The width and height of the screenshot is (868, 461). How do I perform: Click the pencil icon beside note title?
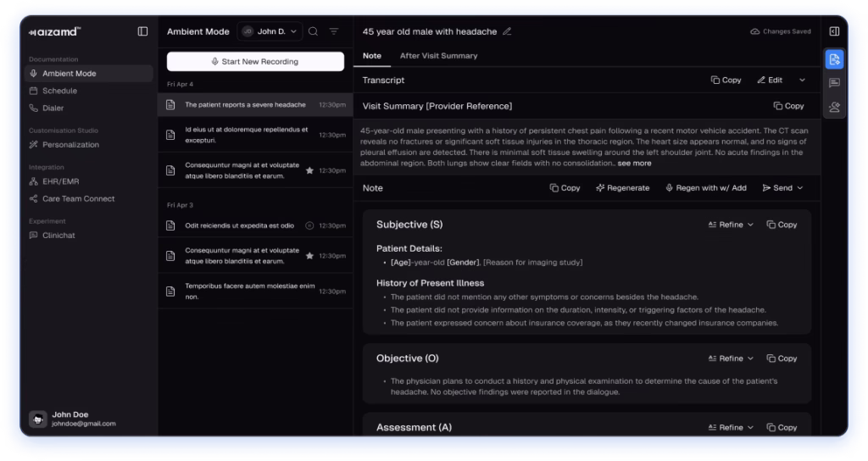coord(507,31)
